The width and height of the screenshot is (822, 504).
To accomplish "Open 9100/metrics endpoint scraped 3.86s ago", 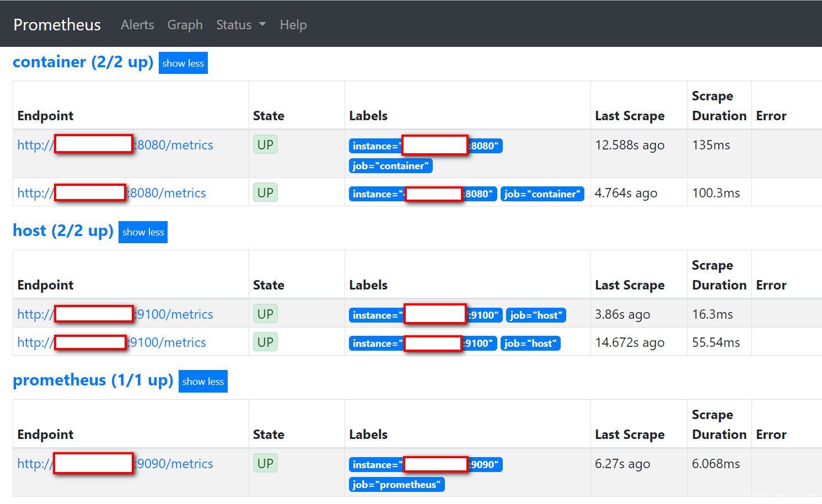I will (x=115, y=314).
